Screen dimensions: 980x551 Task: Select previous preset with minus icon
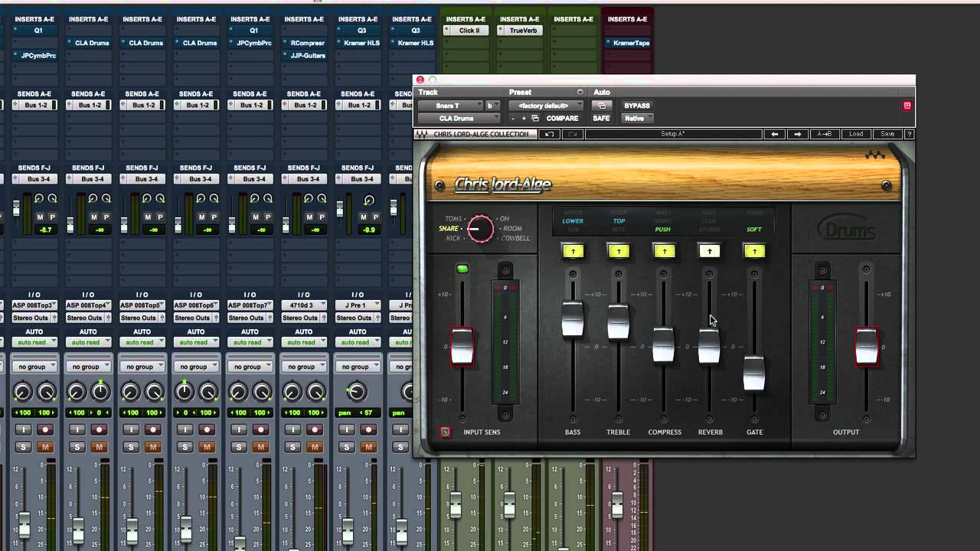click(513, 119)
